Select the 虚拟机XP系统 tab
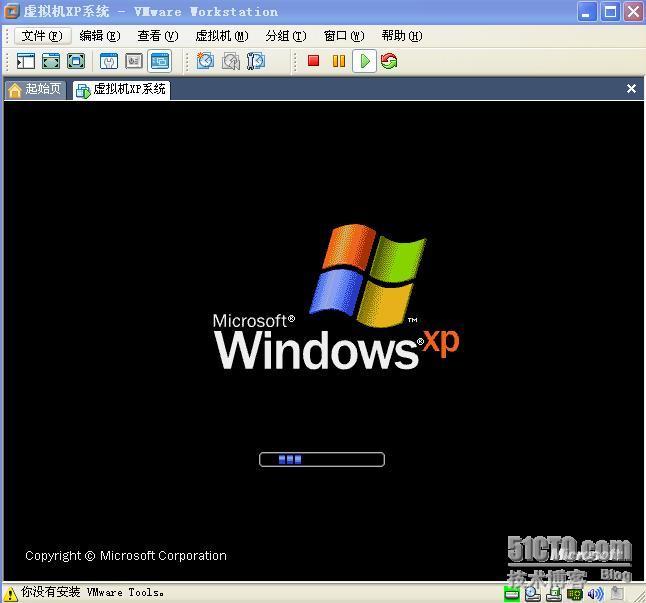The width and height of the screenshot is (646, 603). click(122, 89)
